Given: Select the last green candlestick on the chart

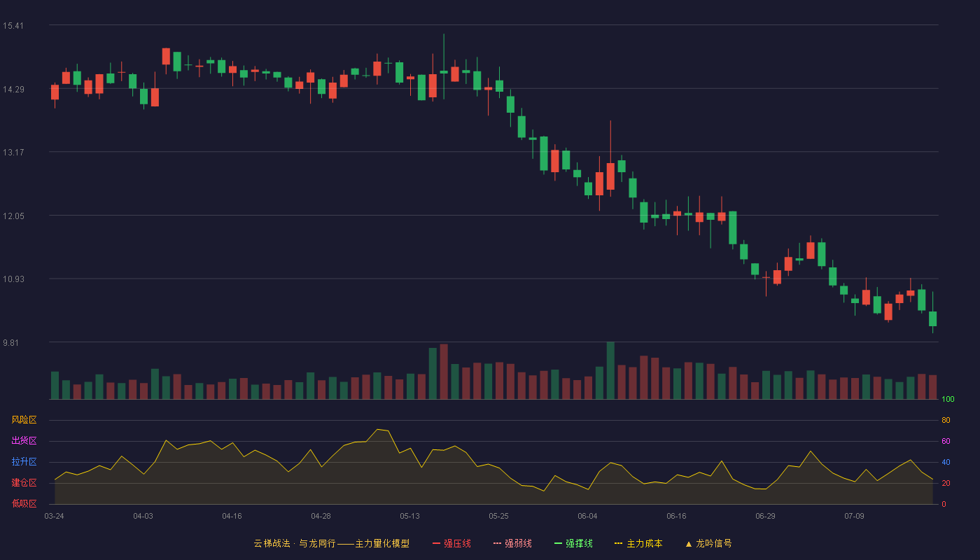Looking at the screenshot, I should 933,318.
